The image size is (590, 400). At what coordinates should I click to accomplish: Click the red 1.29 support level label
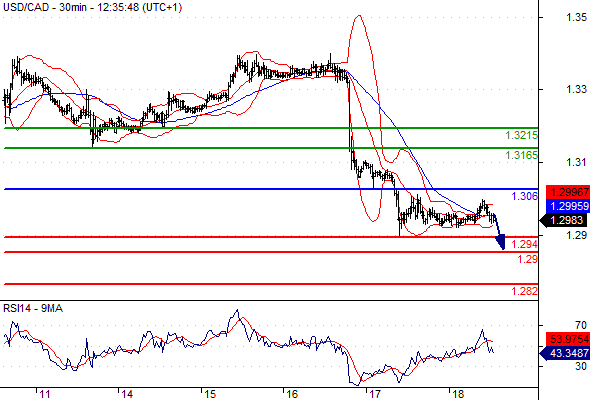point(528,259)
